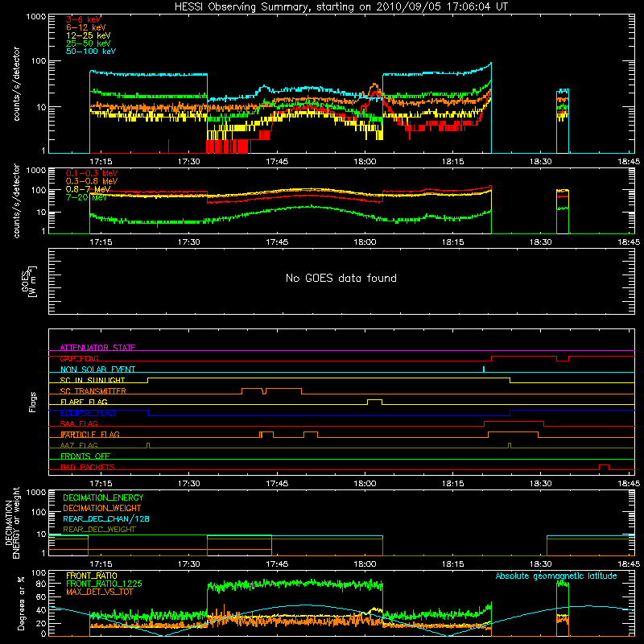Select the SC_TRANSMITTER flag label
Image resolution: width=644 pixels, height=644 pixels.
pos(93,391)
